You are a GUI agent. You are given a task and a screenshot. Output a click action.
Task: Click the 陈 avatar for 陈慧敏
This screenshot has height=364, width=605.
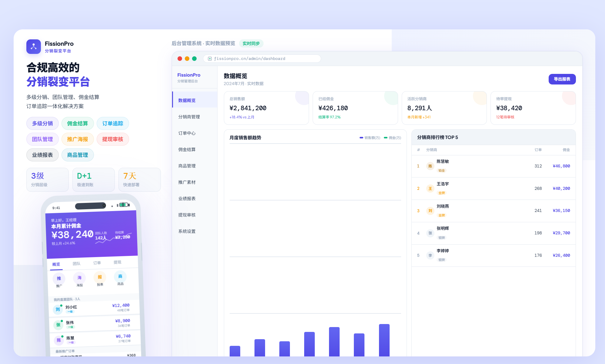pyautogui.click(x=430, y=166)
